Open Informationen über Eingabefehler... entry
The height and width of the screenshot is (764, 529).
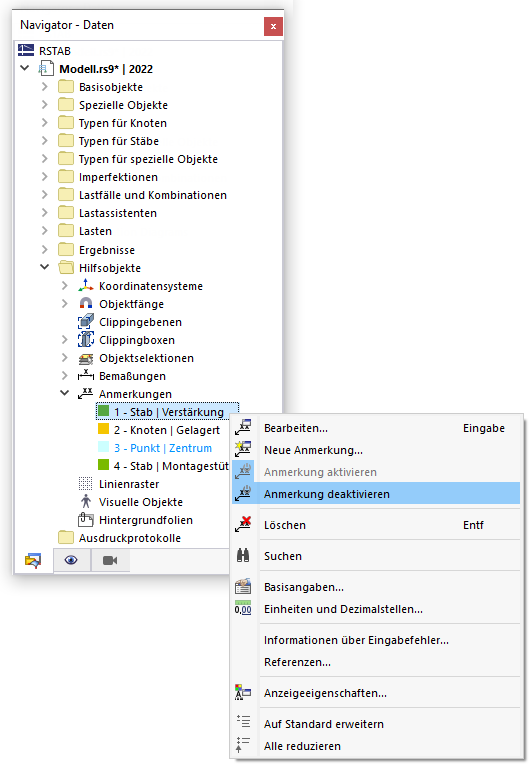(376, 640)
